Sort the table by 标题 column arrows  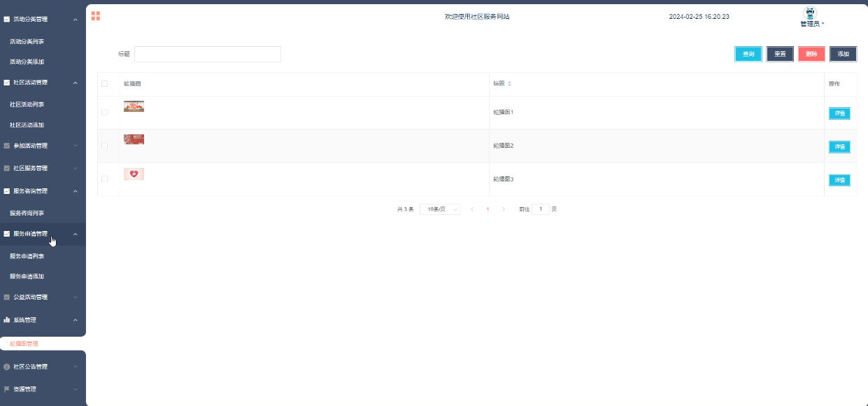(x=509, y=84)
